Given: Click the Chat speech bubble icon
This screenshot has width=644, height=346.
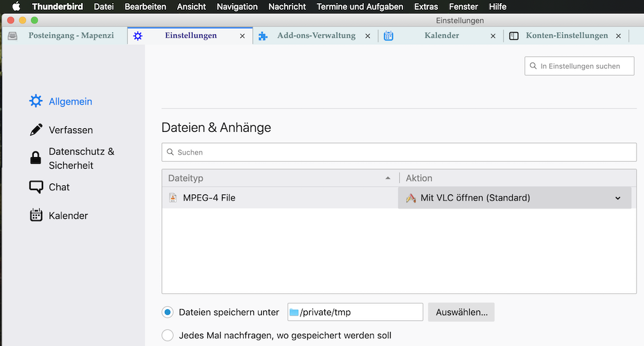Looking at the screenshot, I should click(36, 187).
